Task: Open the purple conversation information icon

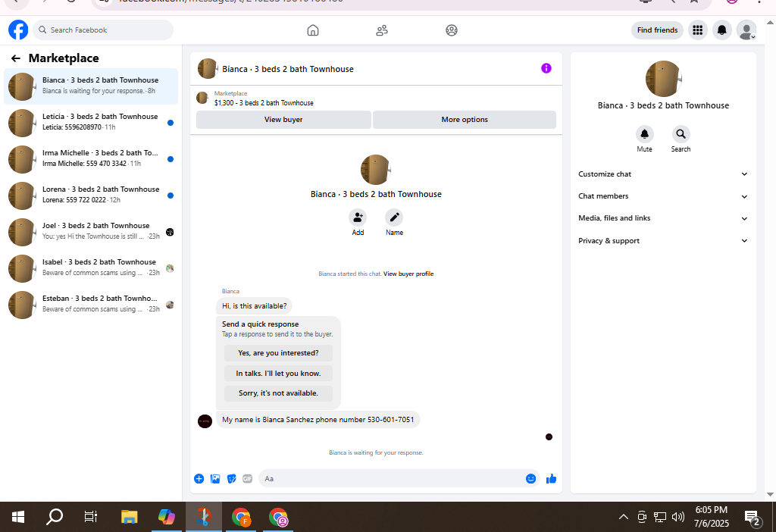Action: click(x=546, y=68)
